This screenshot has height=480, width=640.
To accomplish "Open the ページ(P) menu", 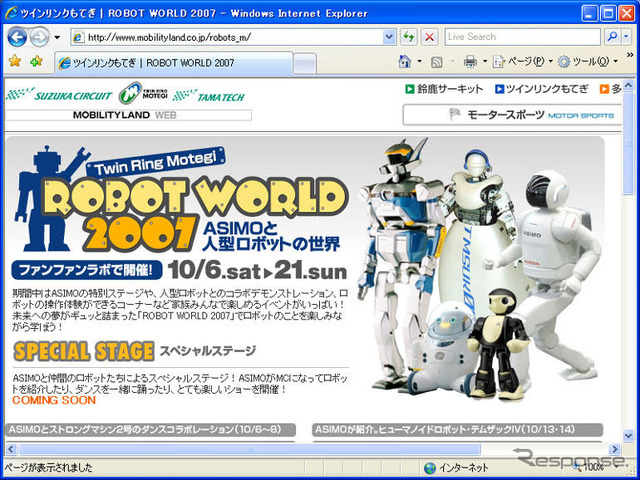I will coord(523,62).
